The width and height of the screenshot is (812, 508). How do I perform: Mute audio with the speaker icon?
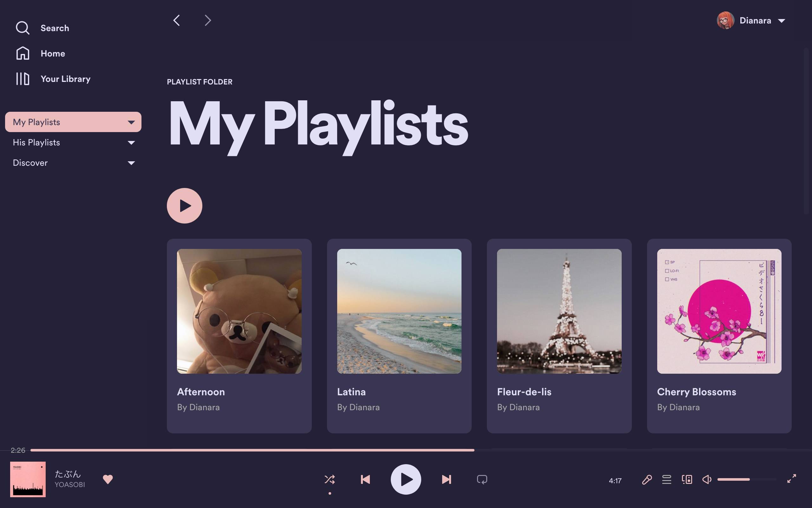[707, 479]
